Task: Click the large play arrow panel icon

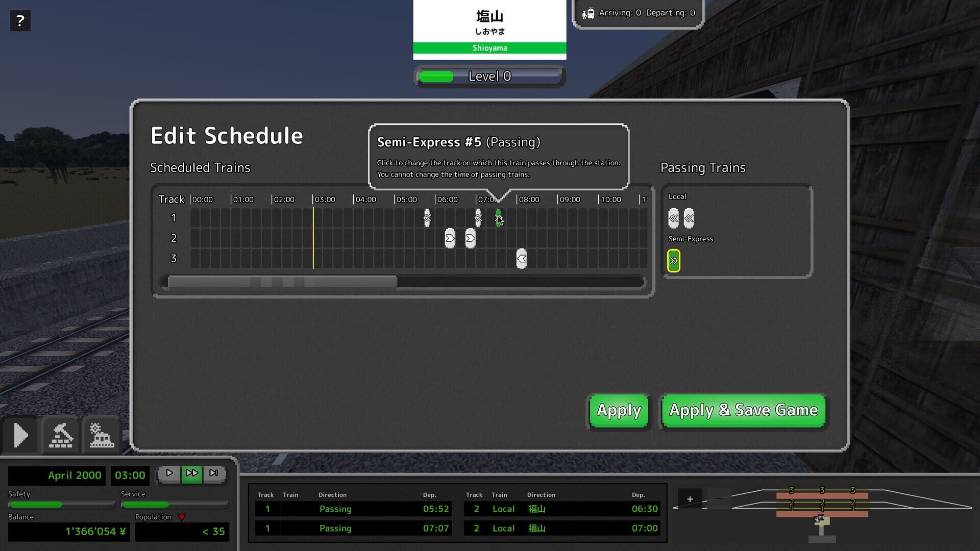Action: (x=21, y=435)
